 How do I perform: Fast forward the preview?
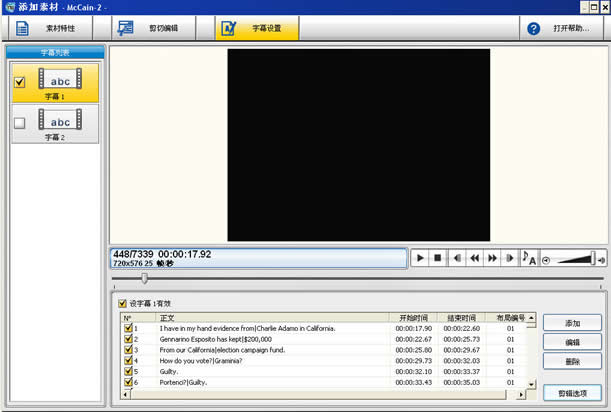(492, 258)
